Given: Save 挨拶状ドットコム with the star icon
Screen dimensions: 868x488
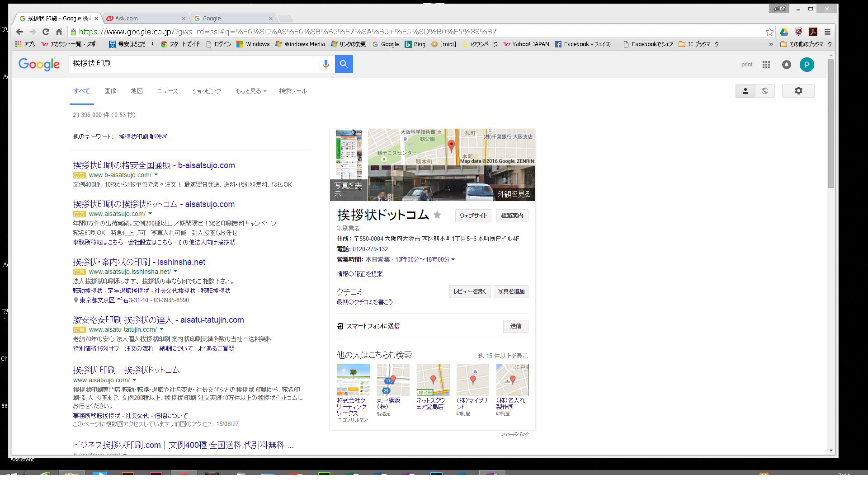Looking at the screenshot, I should (x=437, y=215).
